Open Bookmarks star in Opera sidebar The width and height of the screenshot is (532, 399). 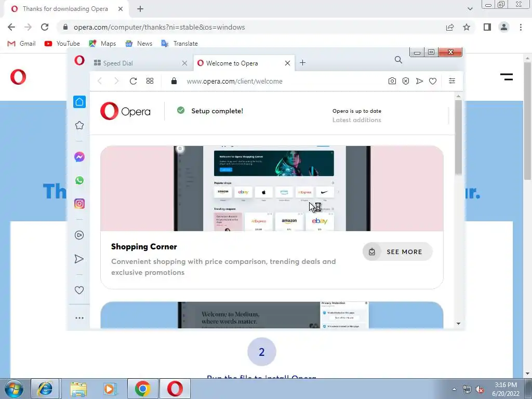[79, 125]
